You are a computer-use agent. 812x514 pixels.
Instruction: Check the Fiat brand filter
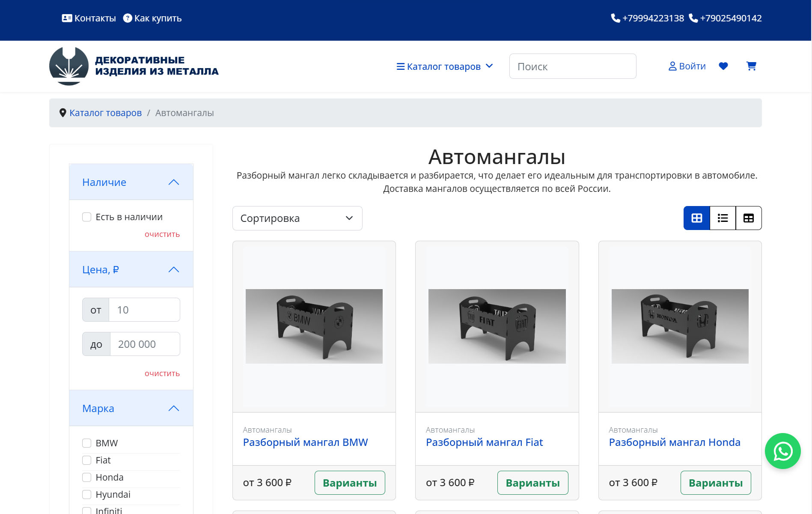pyautogui.click(x=86, y=460)
